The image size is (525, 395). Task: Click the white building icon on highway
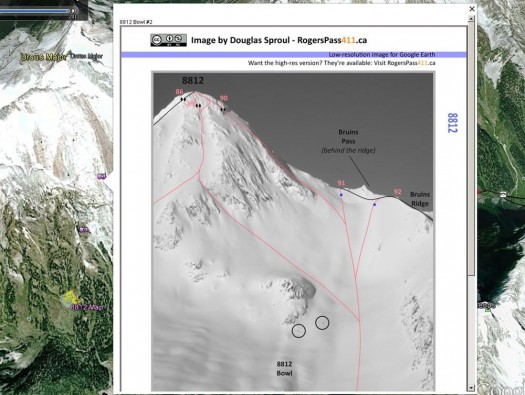(x=503, y=194)
